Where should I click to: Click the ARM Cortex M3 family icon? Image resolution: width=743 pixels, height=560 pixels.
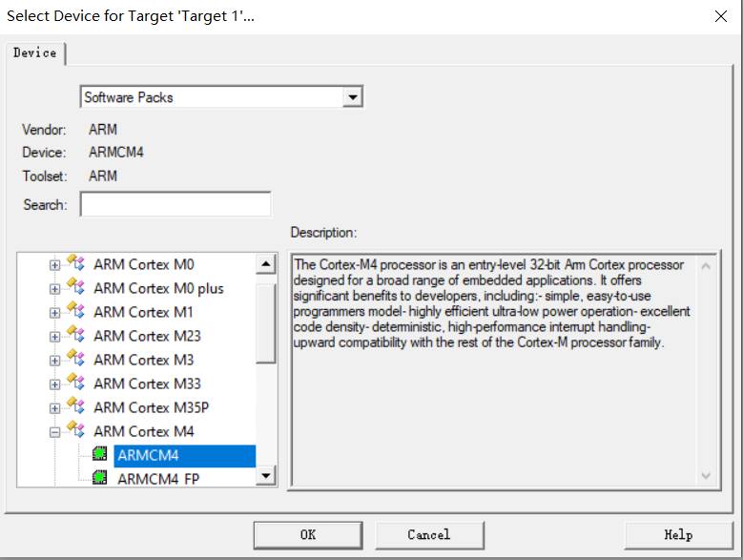click(75, 358)
